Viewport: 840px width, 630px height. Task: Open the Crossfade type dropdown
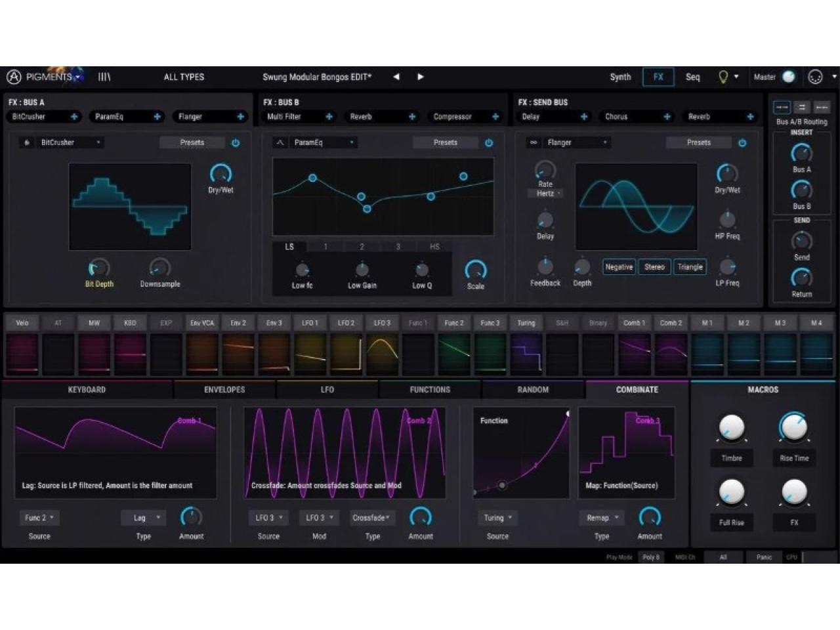coord(371,518)
